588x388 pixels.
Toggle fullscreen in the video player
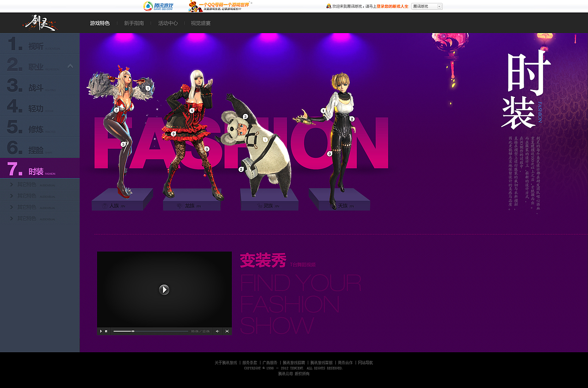pos(227,331)
